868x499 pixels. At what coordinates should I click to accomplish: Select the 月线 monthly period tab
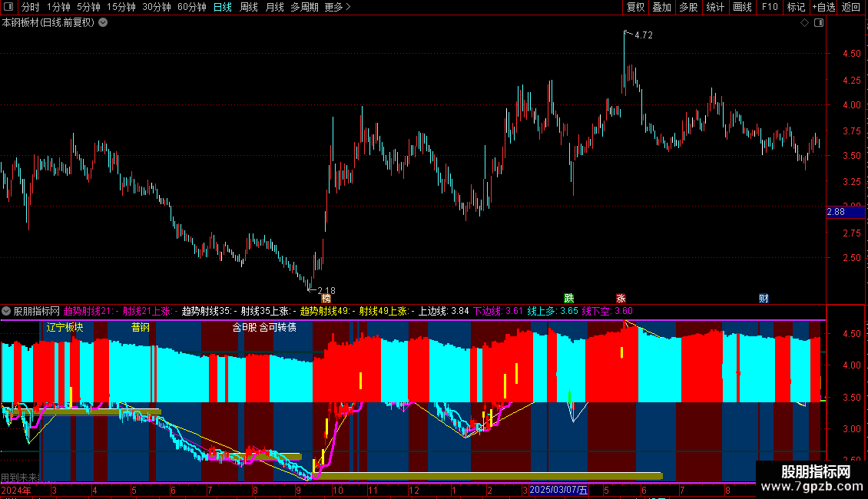[274, 7]
